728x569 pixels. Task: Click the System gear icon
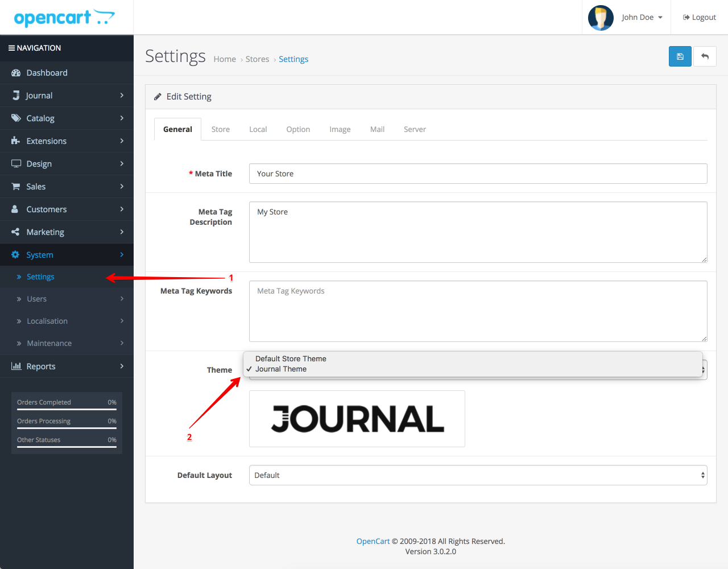pyautogui.click(x=15, y=255)
